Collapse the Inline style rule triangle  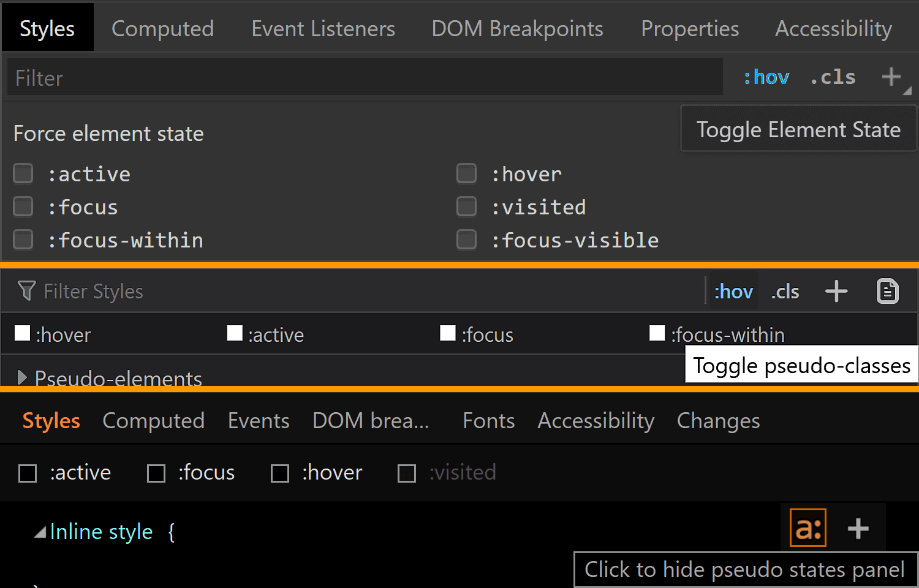click(40, 532)
